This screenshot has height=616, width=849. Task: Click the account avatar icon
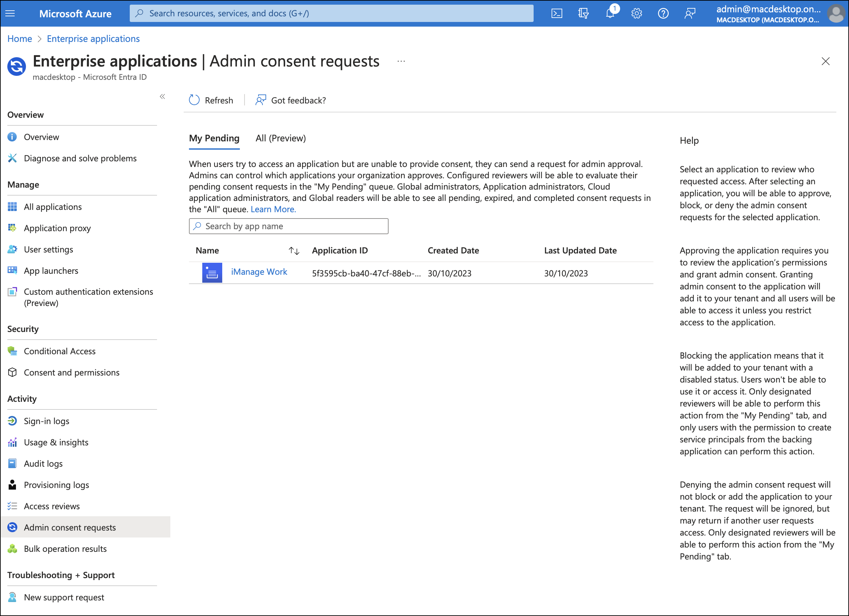point(835,14)
